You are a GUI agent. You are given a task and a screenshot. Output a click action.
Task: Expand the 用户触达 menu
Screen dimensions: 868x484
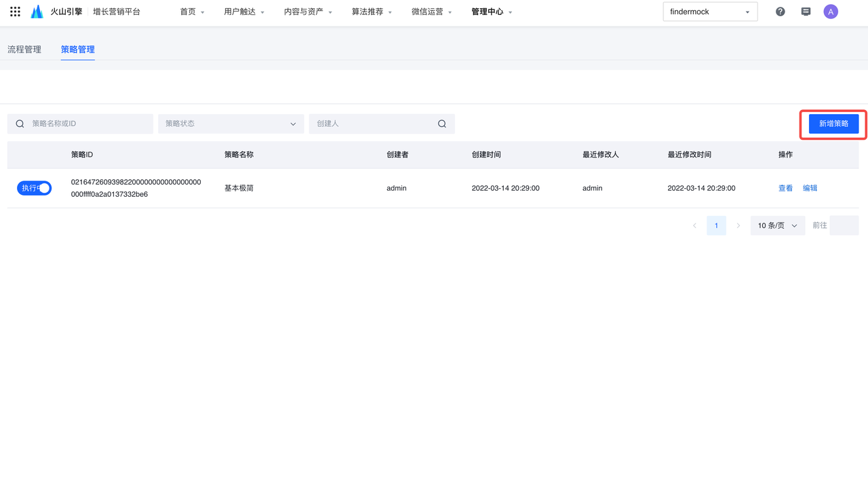click(244, 12)
